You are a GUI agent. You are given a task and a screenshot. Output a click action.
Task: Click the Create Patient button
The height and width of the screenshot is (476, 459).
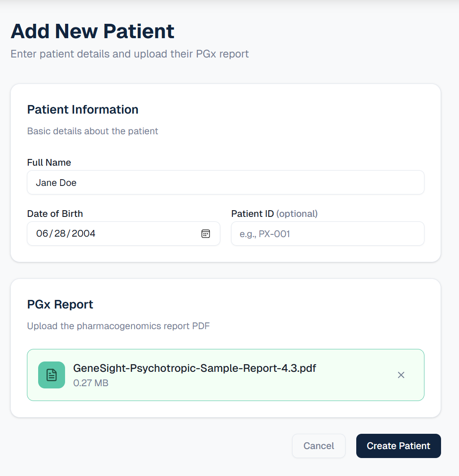(398, 446)
